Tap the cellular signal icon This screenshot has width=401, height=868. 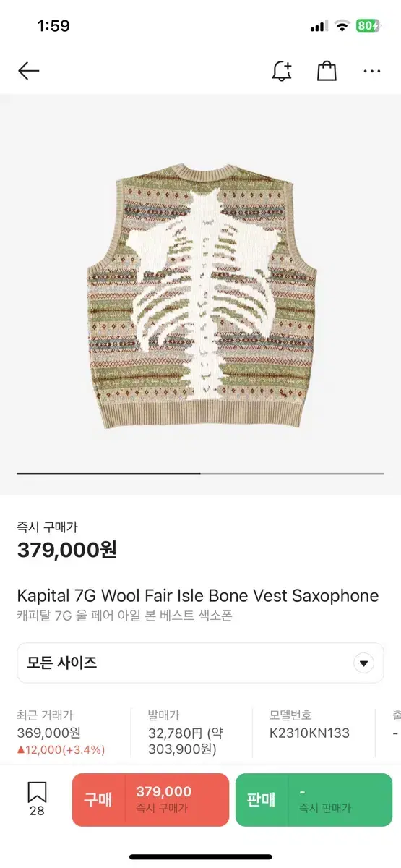point(319,26)
